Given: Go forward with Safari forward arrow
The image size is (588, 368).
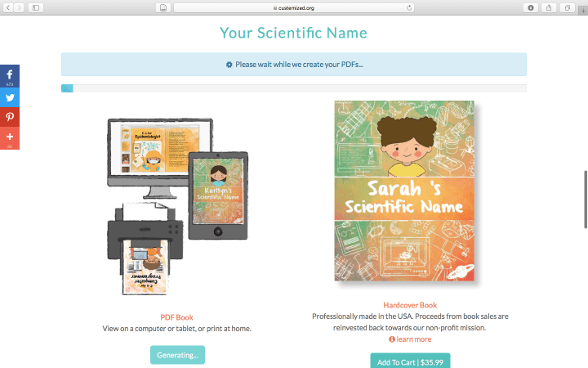Looking at the screenshot, I should click(x=19, y=7).
